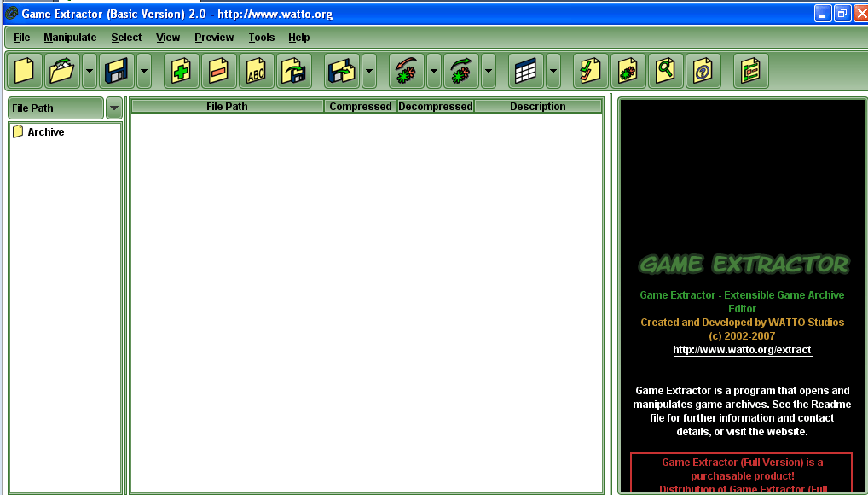Show information using the question mark icon
This screenshot has width=868, height=495.
703,71
